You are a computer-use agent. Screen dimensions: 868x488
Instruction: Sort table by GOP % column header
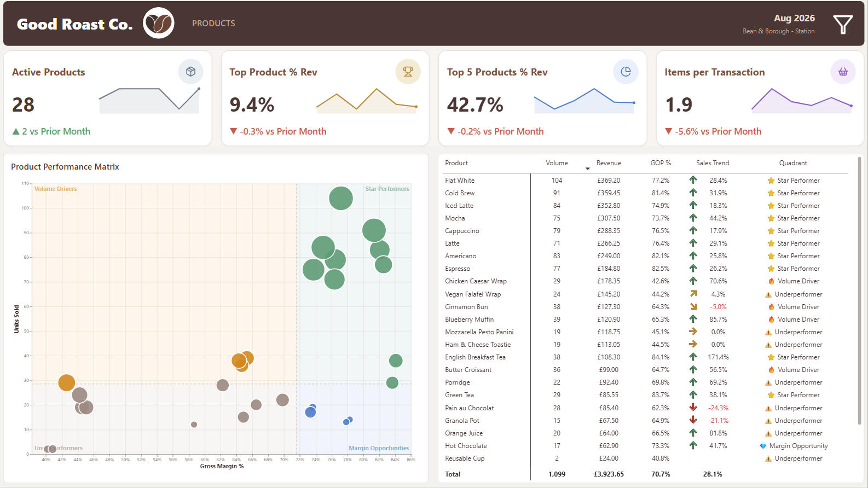[x=661, y=163]
